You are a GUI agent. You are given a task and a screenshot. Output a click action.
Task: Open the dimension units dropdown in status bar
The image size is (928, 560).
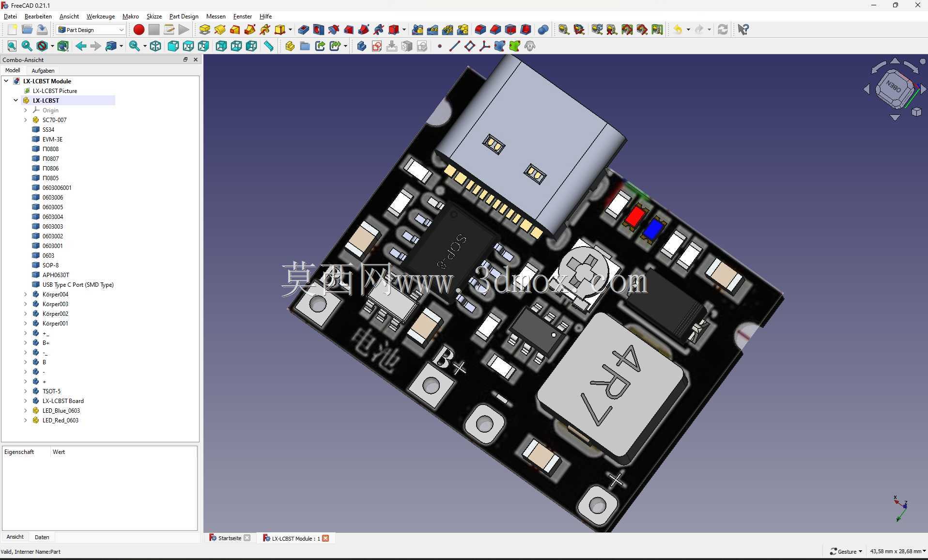coord(897,551)
